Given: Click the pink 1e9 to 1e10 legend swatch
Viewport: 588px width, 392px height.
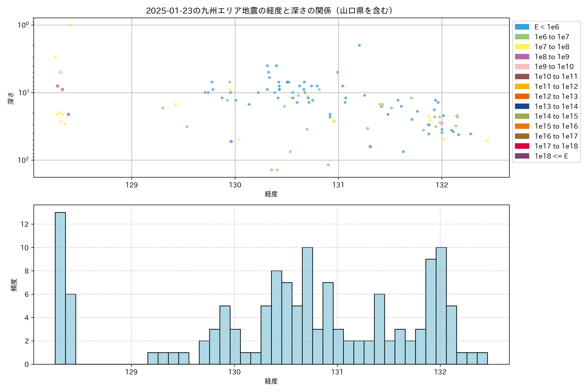Looking at the screenshot, I should (x=522, y=66).
